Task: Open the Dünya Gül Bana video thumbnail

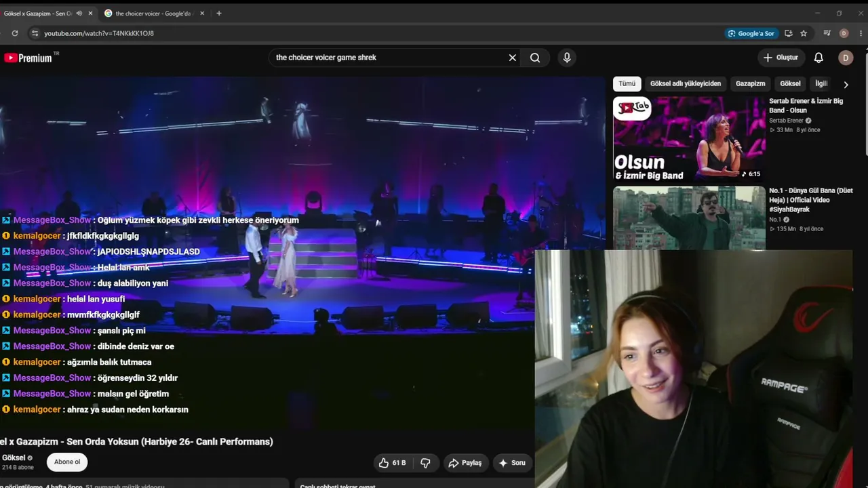Action: 689,218
